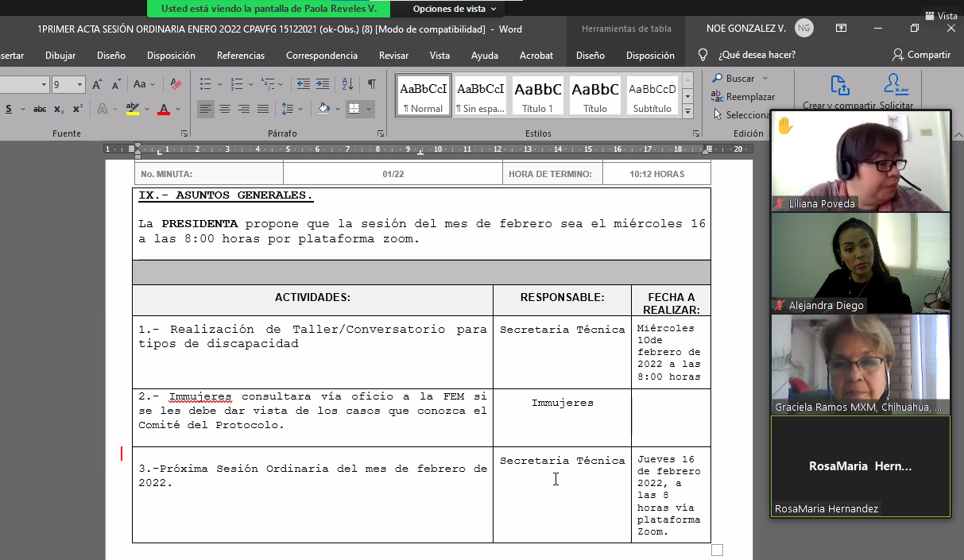Select the Título 1 style thumbnail
The image size is (964, 560).
[538, 95]
